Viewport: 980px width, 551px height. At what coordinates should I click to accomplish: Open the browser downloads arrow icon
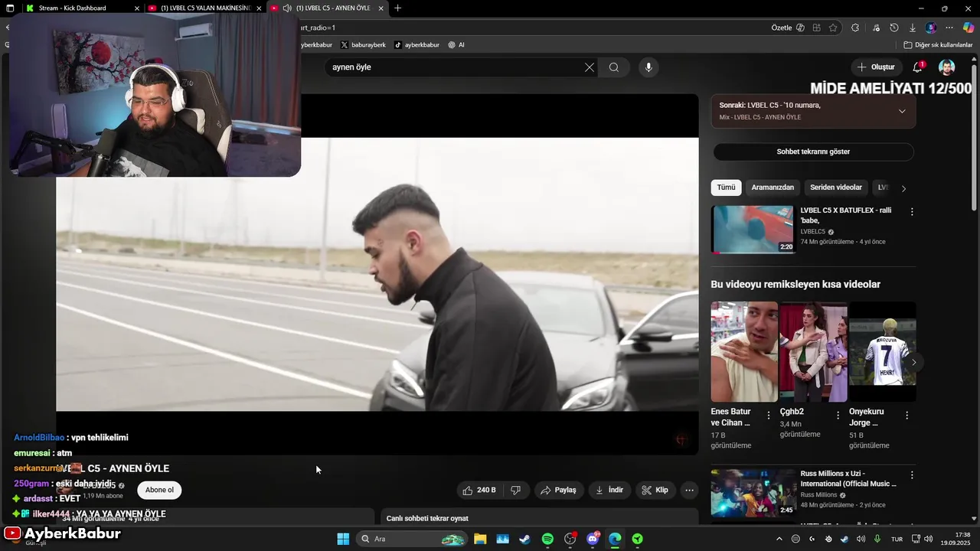point(913,28)
